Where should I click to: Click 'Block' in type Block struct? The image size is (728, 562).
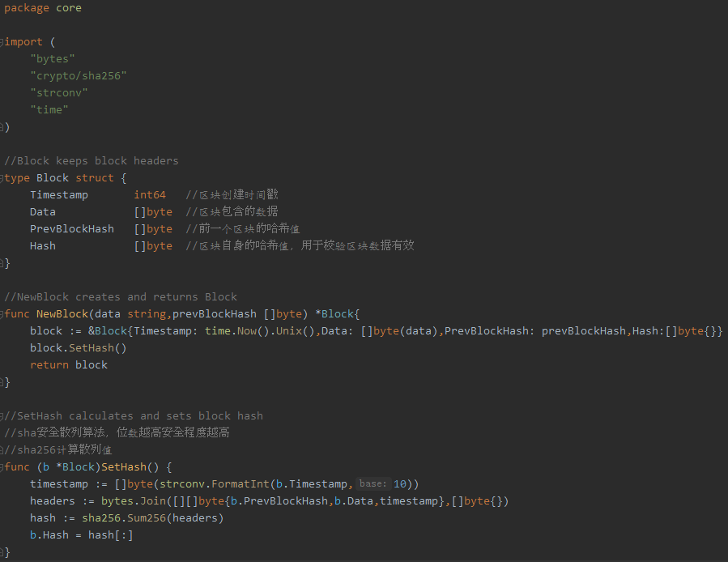point(53,178)
